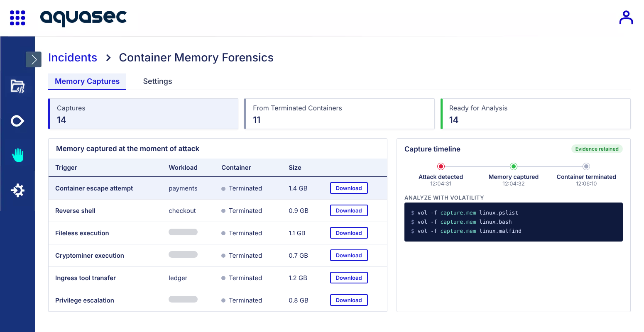Select the Captures summary card

click(143, 114)
